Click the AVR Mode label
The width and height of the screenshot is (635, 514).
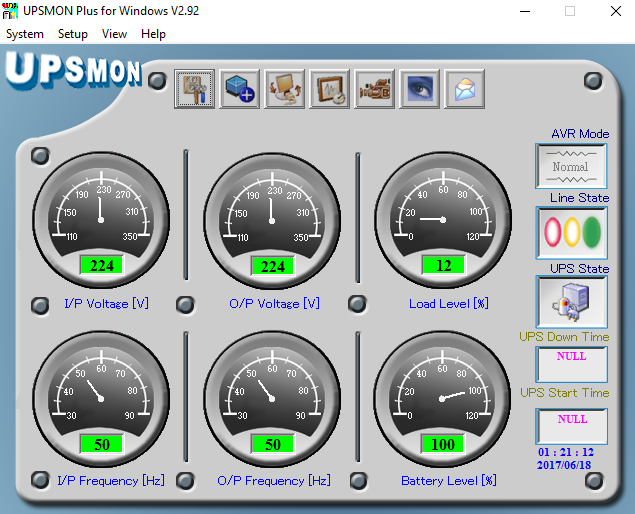pos(580,134)
